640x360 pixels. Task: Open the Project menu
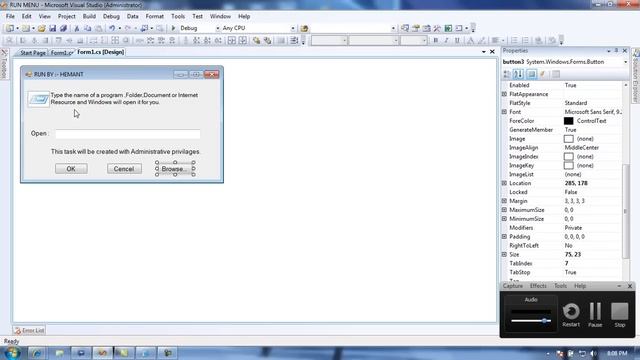(67, 16)
